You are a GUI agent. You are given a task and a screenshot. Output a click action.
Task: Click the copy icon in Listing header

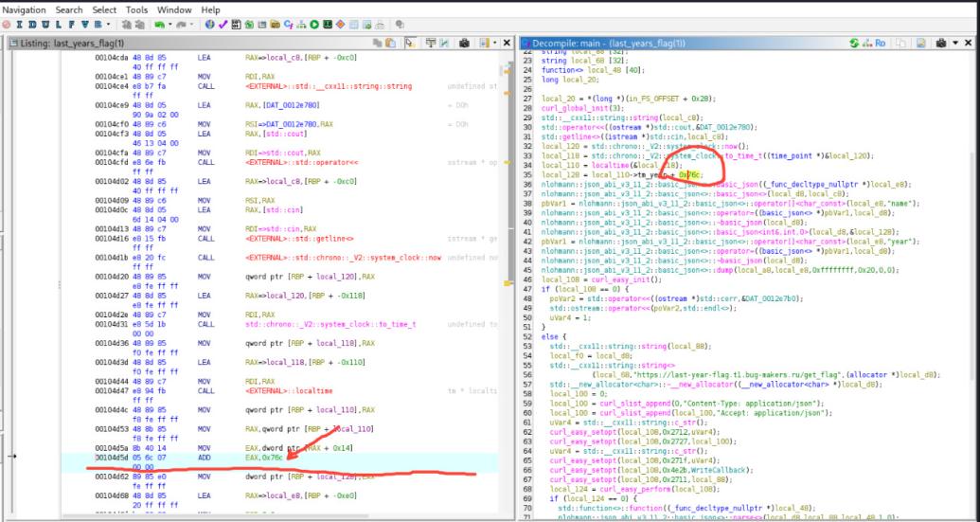378,44
